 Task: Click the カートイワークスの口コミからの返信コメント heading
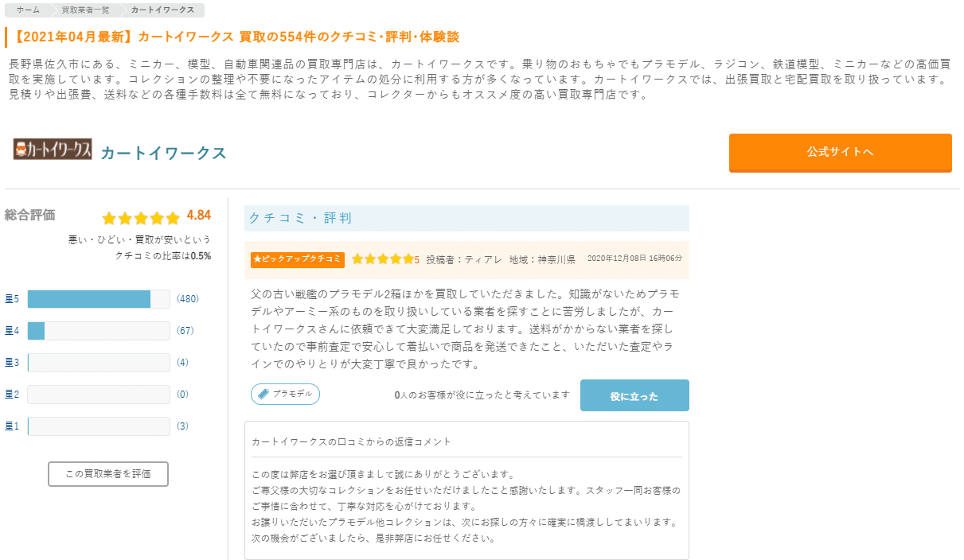tap(351, 441)
